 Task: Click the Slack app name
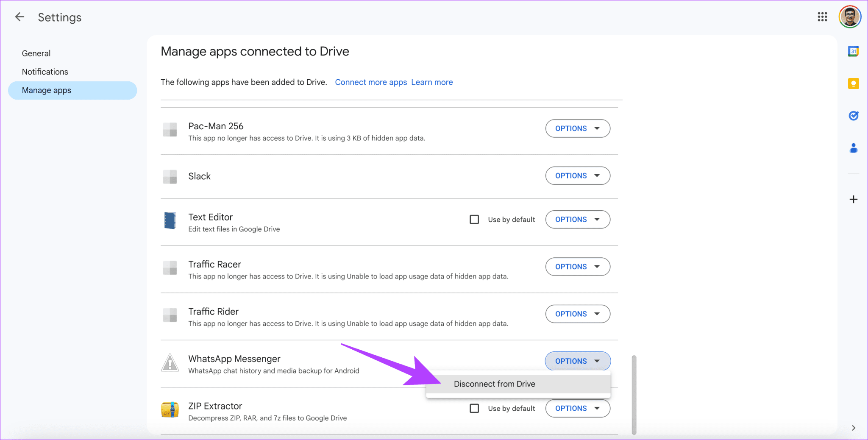199,176
